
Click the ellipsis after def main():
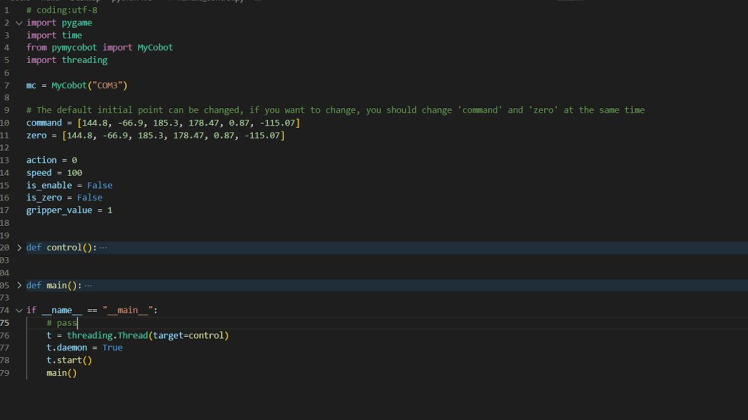[x=88, y=285]
